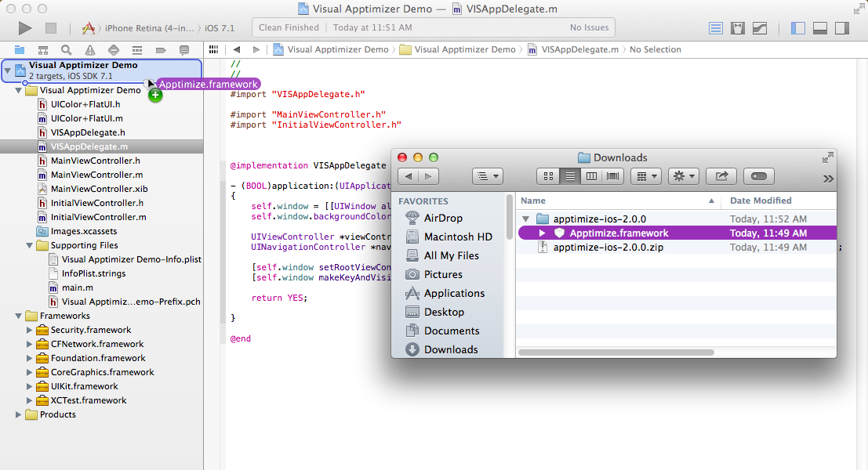Viewport: 868px width, 470px height.
Task: Sort Finder list by Name column
Action: pos(619,201)
